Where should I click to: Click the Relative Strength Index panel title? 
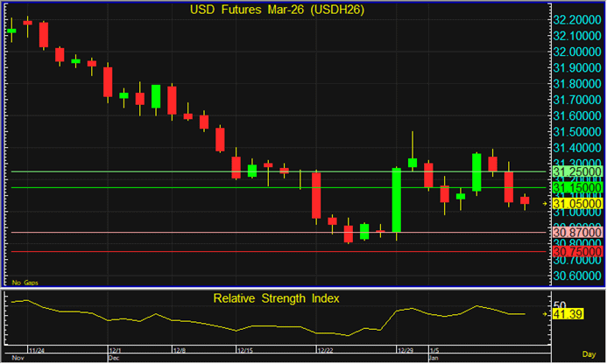(277, 298)
